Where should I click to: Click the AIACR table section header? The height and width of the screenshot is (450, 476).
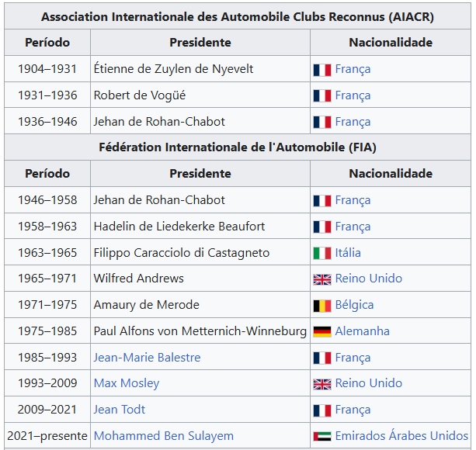(238, 16)
